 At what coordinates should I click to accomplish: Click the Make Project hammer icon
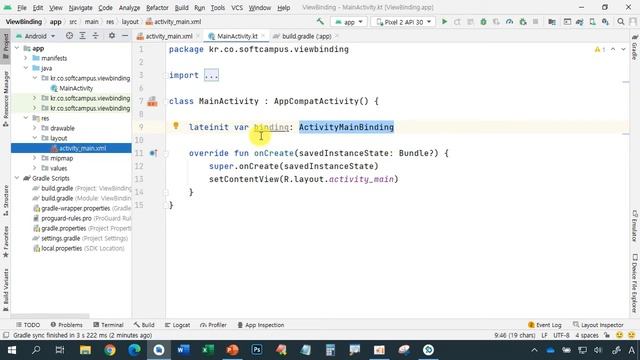pyautogui.click(x=320, y=22)
